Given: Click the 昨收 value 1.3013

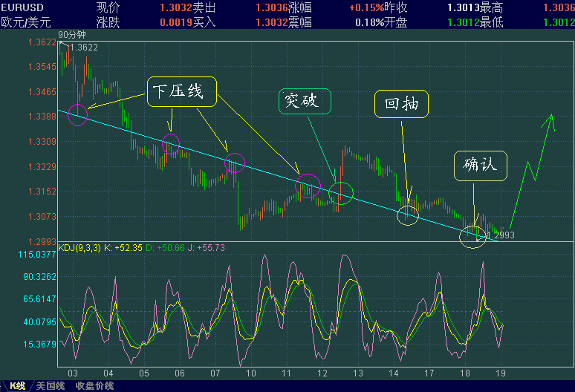Looking at the screenshot, I should click(x=464, y=7).
